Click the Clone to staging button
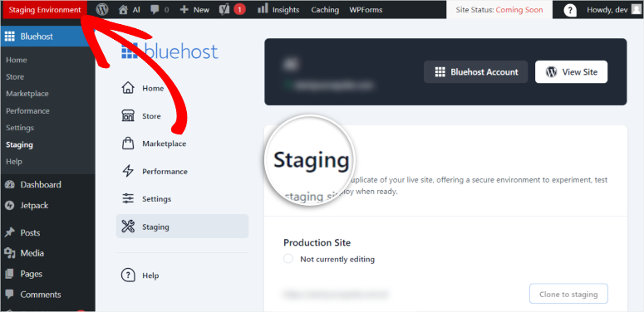 tap(568, 294)
